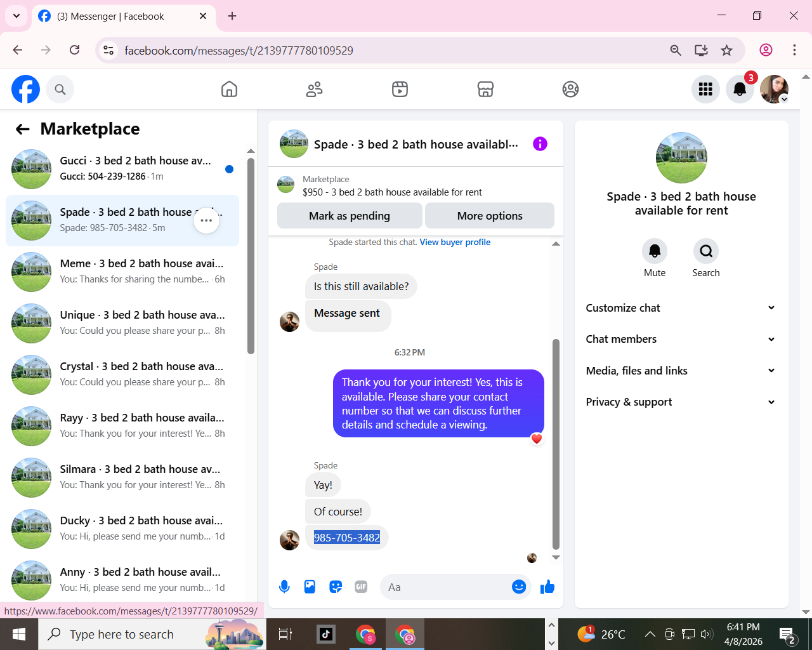Viewport: 812px width, 650px height.
Task: Choose a sticker in composer
Action: coord(336,587)
